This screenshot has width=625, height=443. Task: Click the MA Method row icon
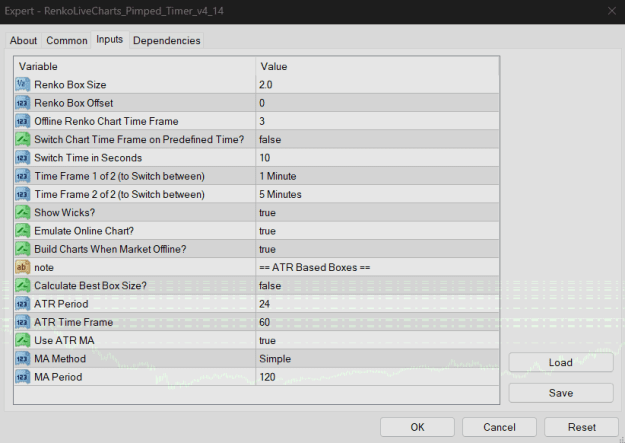tap(22, 359)
